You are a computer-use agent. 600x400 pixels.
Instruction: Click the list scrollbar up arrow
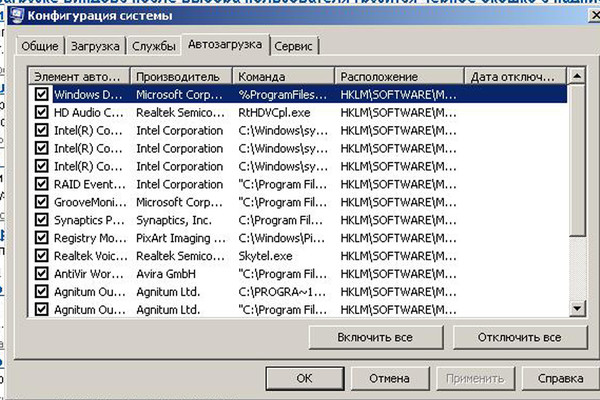tap(577, 76)
